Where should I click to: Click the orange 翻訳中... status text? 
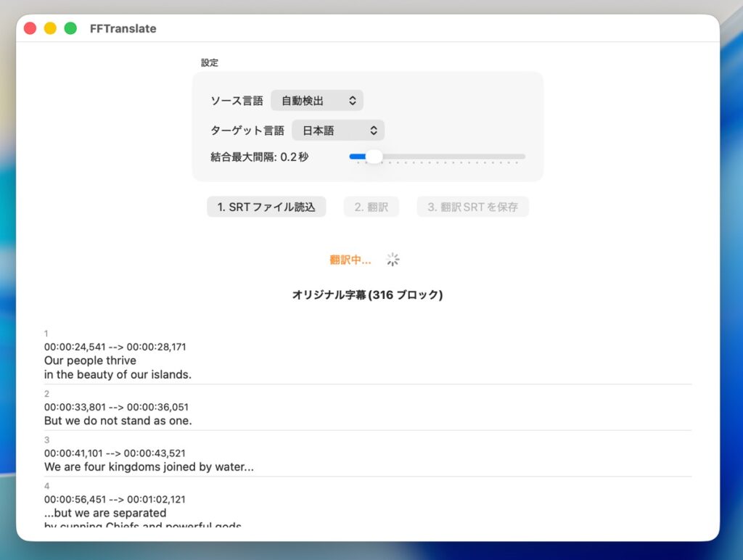coord(350,260)
